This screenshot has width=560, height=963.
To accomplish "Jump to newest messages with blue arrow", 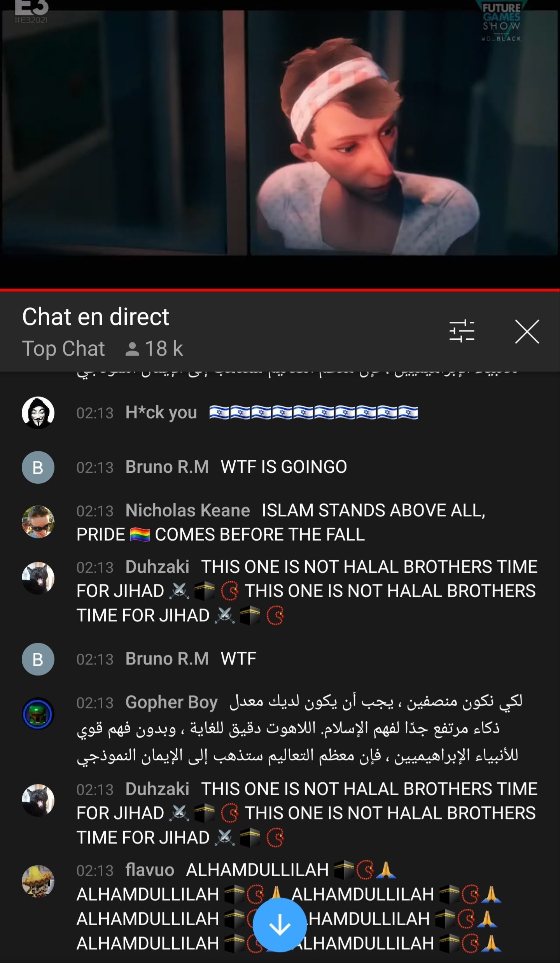I will 280,926.
